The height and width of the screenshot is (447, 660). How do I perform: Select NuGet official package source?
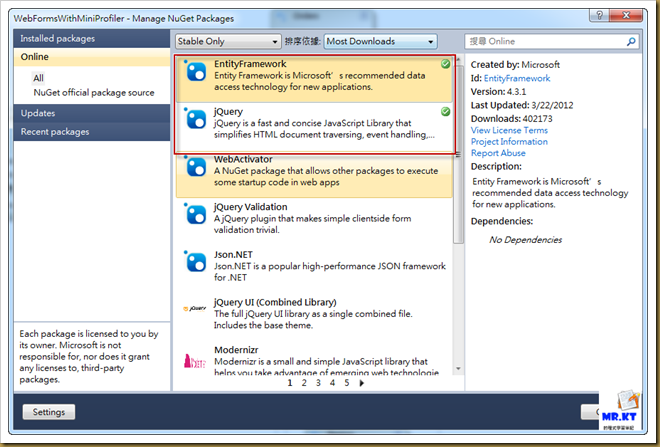(94, 93)
